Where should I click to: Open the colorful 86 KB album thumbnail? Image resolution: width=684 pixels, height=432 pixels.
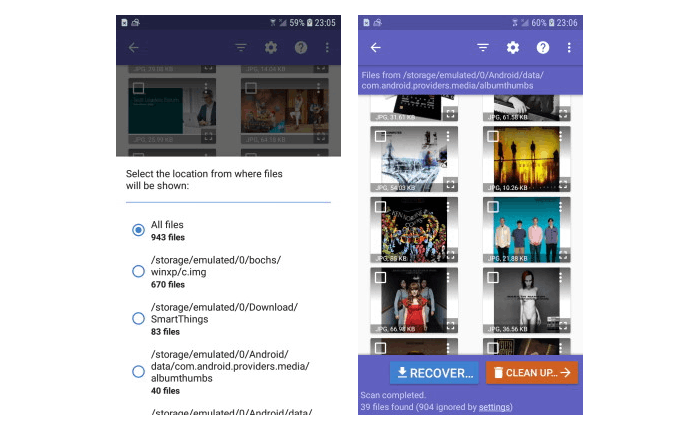[x=414, y=230]
